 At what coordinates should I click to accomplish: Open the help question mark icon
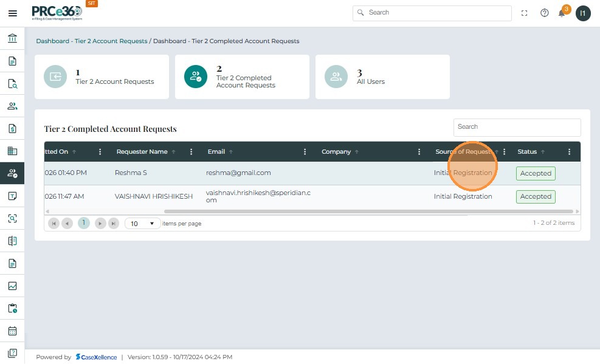tap(545, 13)
